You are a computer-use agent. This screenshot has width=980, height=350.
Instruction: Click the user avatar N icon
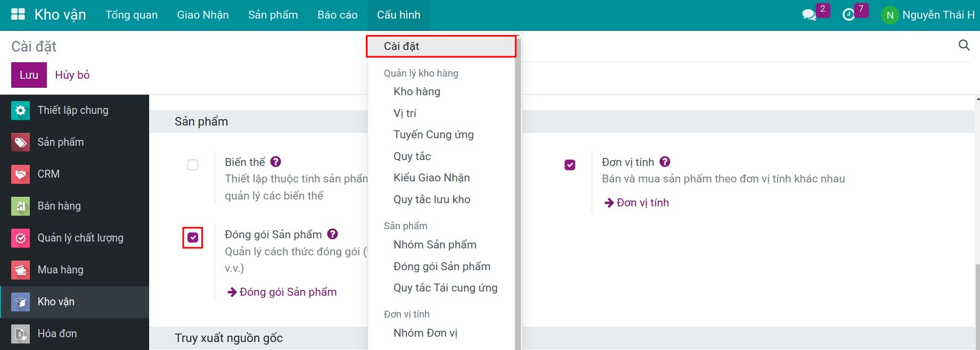(890, 15)
